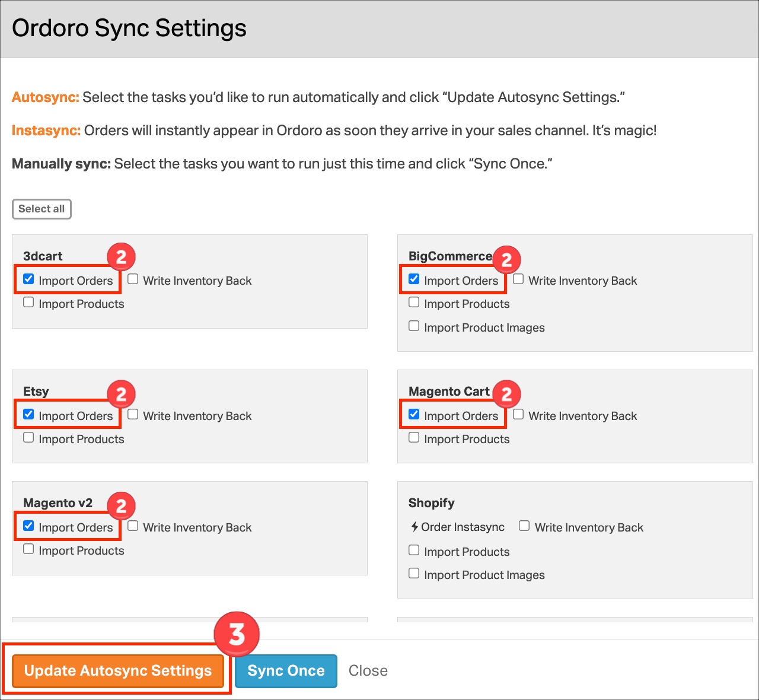
Task: Enable Write Inventory Back for Etsy
Action: click(133, 415)
